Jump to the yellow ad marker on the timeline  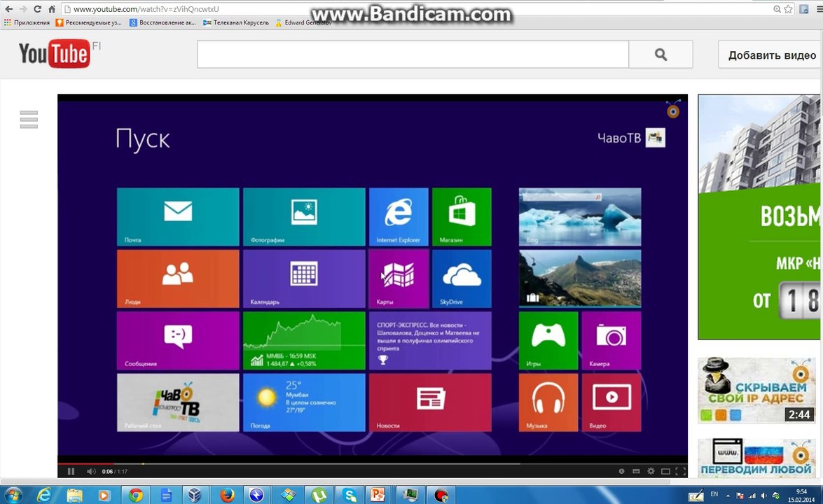point(144,463)
